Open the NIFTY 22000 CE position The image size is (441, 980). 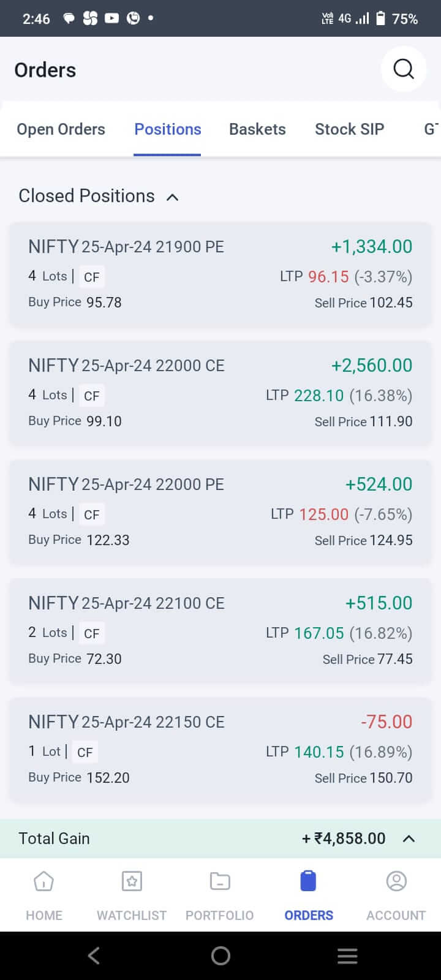coord(220,393)
